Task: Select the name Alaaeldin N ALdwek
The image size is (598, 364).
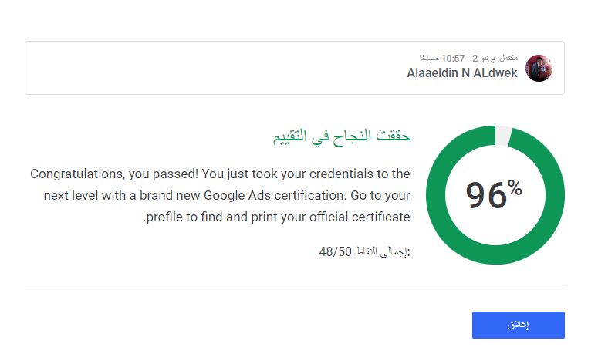Action: click(462, 72)
